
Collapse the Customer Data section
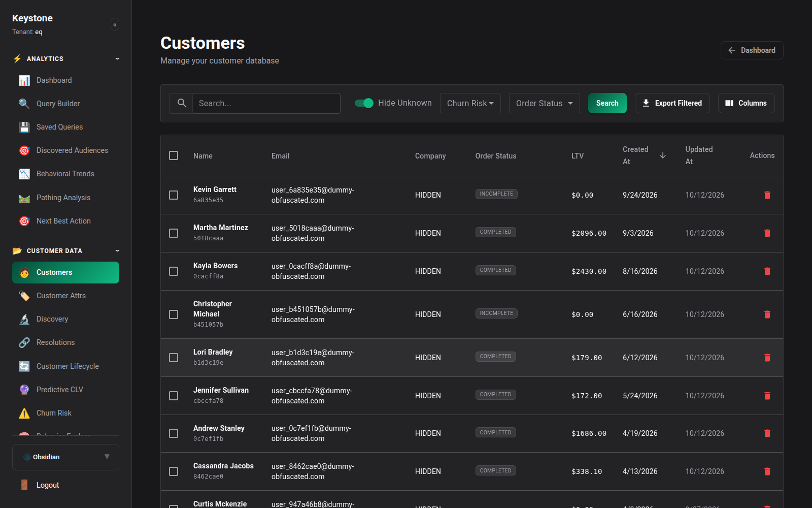pos(66,251)
